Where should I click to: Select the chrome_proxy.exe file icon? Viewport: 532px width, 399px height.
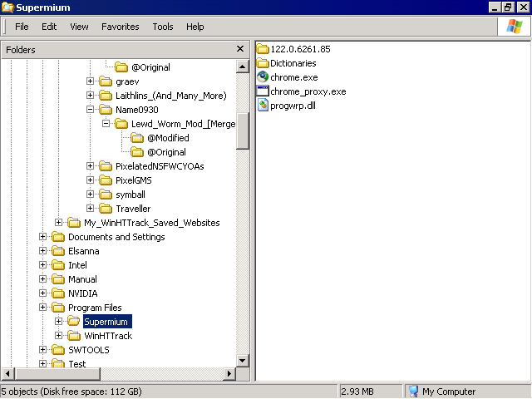click(263, 91)
